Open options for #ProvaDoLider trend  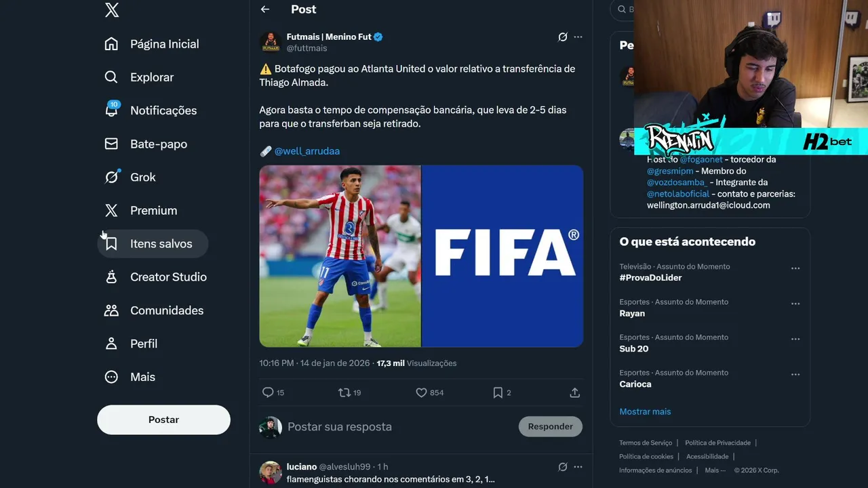(x=795, y=268)
